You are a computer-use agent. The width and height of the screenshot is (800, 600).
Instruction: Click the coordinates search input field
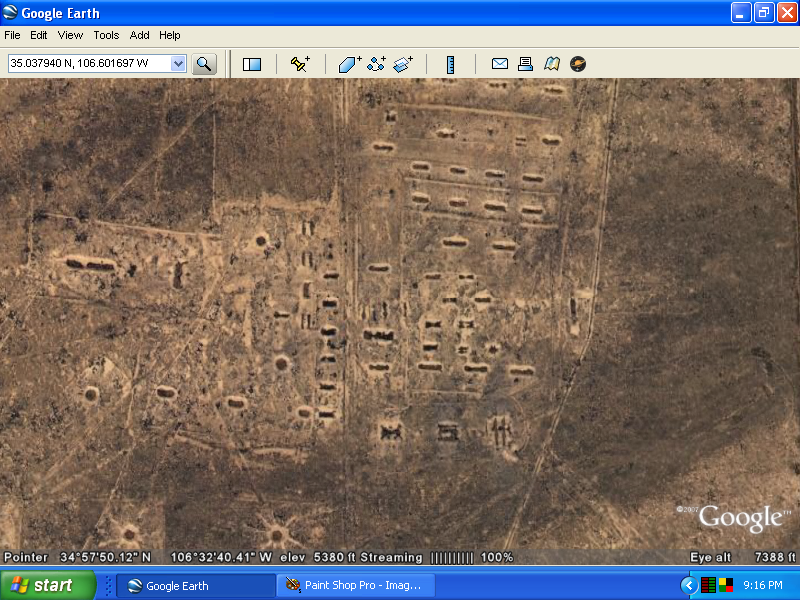click(x=90, y=64)
